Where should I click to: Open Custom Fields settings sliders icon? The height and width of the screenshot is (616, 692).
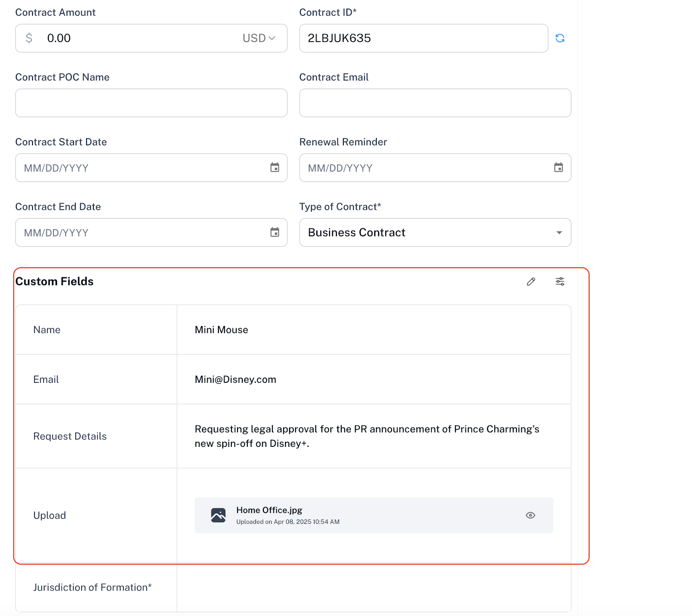coord(560,282)
